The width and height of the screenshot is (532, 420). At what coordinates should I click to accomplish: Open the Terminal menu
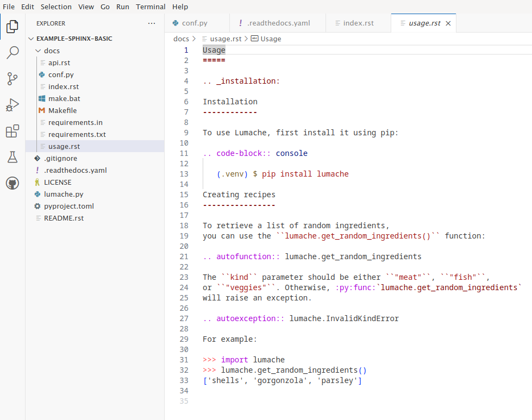[151, 7]
